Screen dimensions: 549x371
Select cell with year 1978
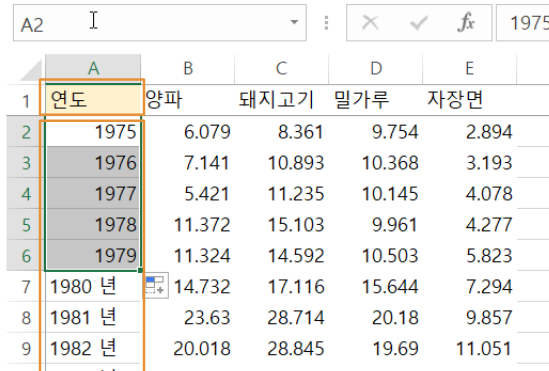(93, 224)
